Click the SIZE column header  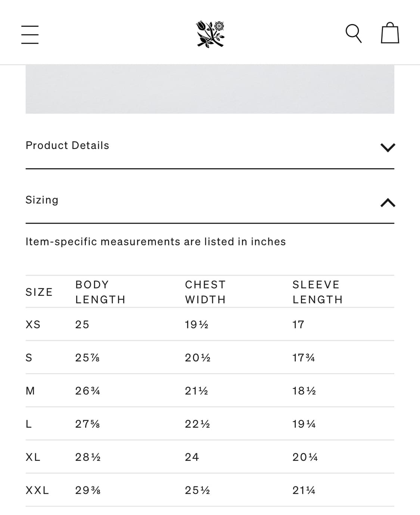click(39, 292)
